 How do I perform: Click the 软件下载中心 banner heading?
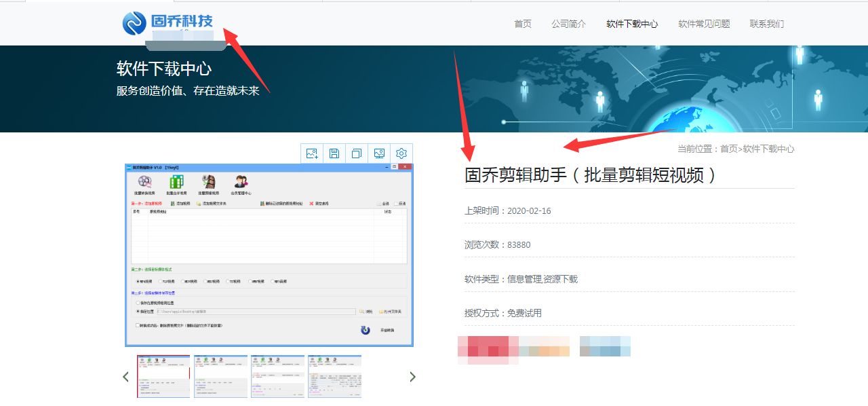(x=164, y=69)
